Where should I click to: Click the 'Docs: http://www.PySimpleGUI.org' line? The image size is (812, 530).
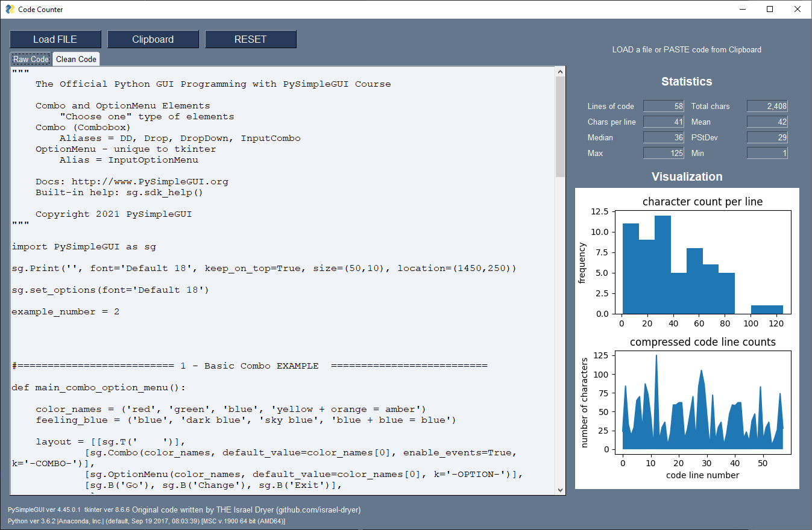click(132, 181)
